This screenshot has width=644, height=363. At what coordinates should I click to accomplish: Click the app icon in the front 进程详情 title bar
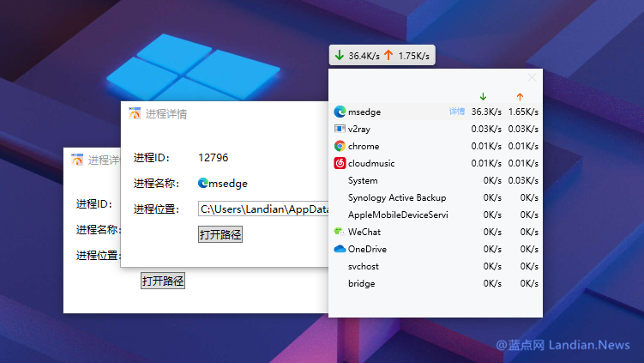tap(135, 113)
